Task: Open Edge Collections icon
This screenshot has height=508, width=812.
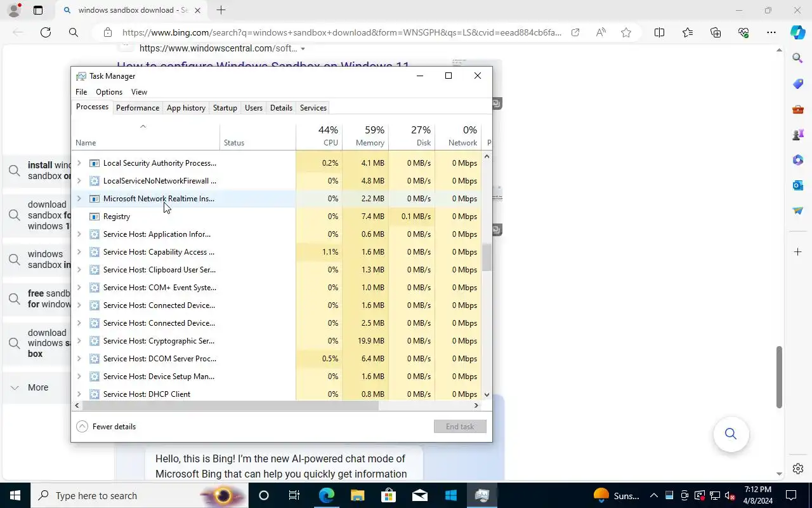Action: (716, 32)
